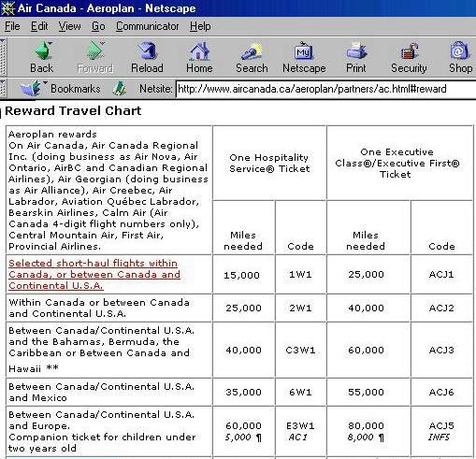
Task: Collapse the location toolbar grip handle
Action: [3, 89]
